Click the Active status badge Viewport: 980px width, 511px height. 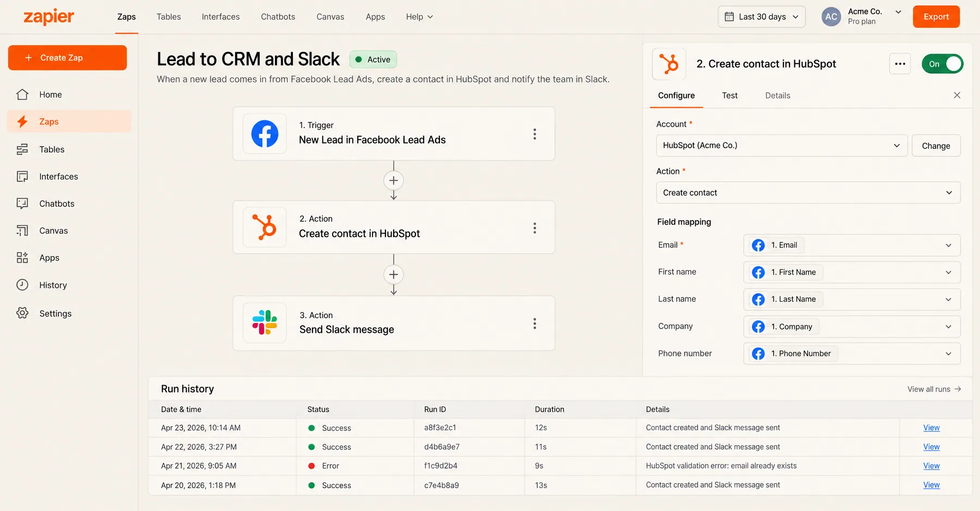(373, 59)
